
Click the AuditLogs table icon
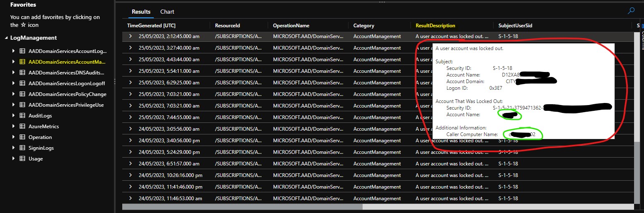pos(22,115)
